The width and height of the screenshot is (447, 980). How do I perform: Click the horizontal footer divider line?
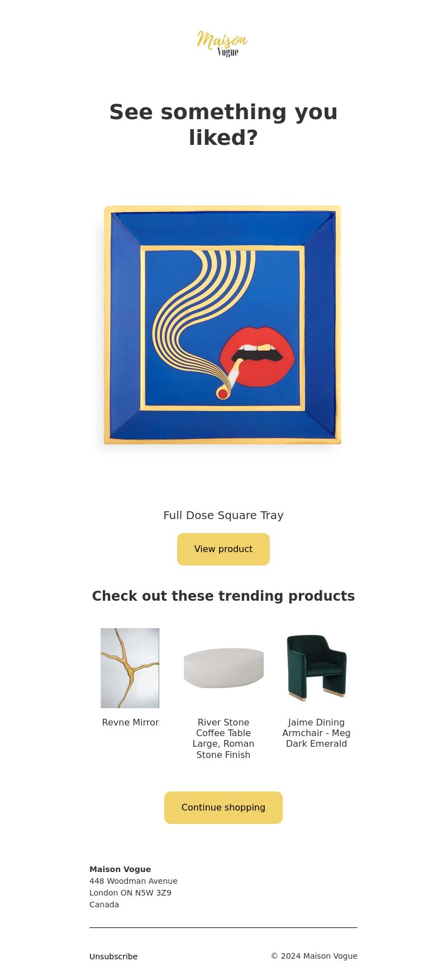[223, 927]
